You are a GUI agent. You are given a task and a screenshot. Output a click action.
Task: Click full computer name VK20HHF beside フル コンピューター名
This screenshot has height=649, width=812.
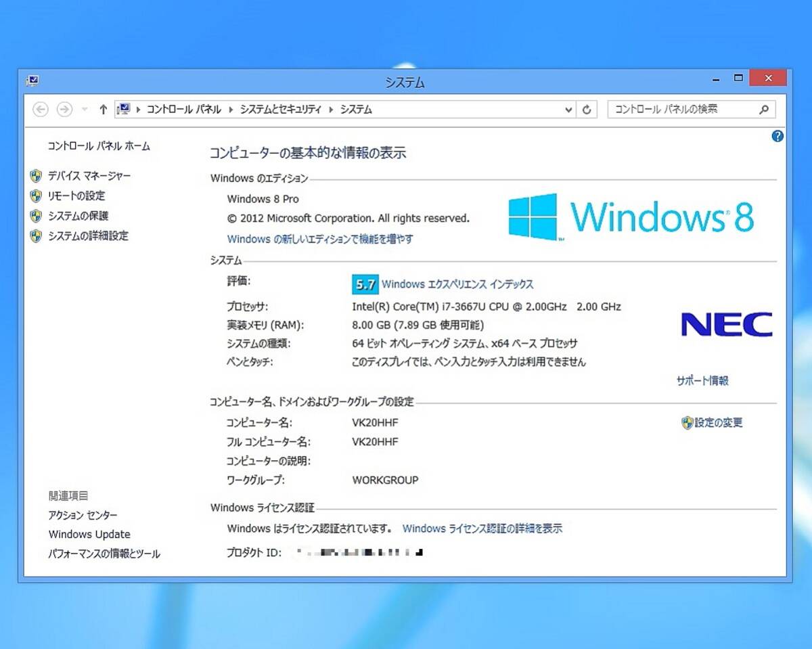[x=376, y=442]
